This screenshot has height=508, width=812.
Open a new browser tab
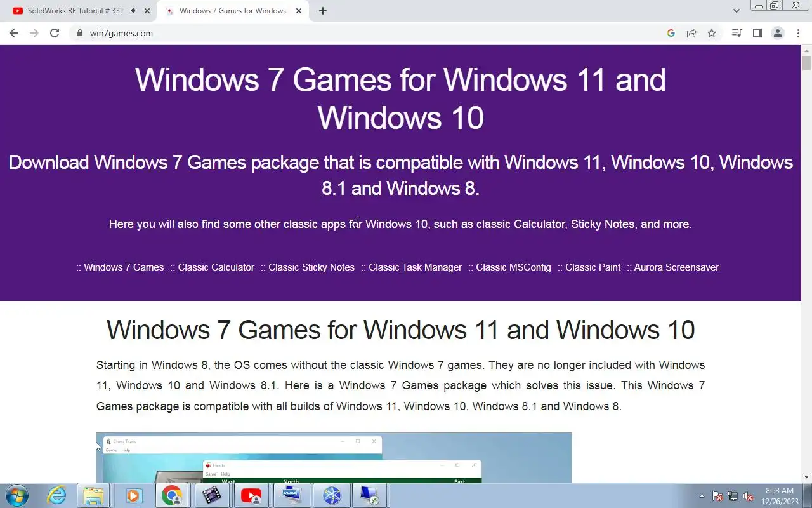(322, 11)
